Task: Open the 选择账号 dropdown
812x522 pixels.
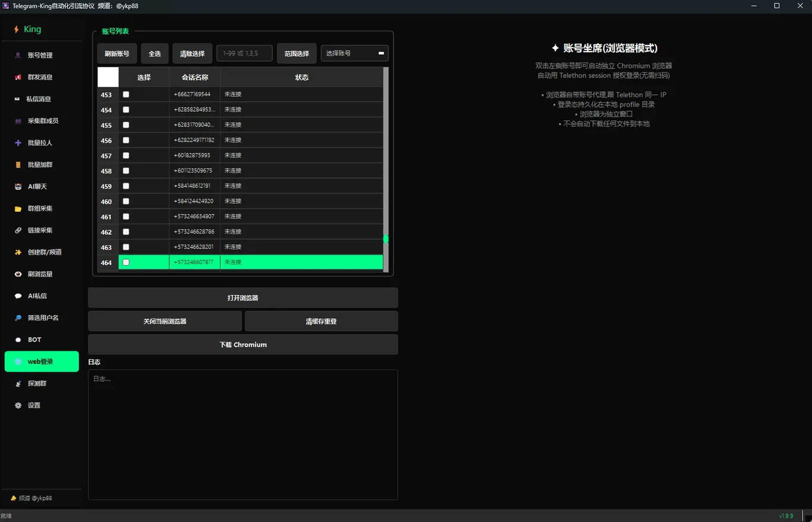Action: point(355,54)
